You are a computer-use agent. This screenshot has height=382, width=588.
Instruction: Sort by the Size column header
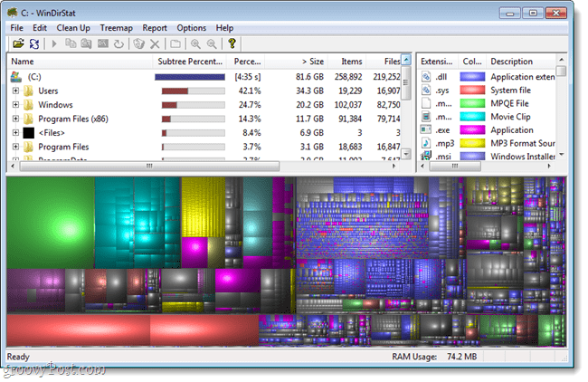296,62
